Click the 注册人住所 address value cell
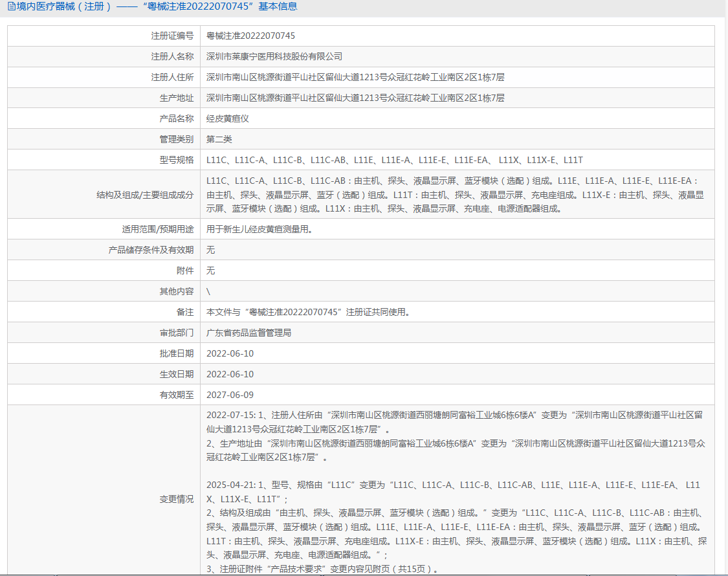The height and width of the screenshot is (576, 728). point(457,77)
